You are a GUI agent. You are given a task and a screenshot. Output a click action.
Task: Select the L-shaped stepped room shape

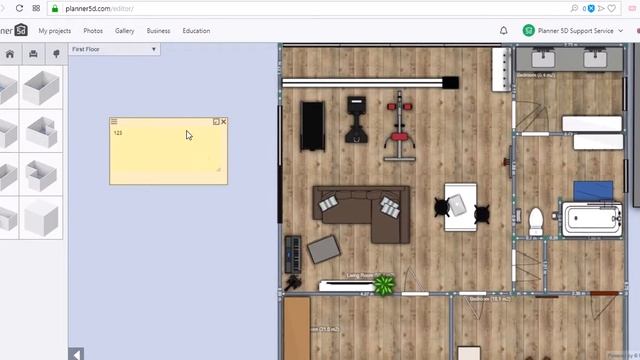41,175
